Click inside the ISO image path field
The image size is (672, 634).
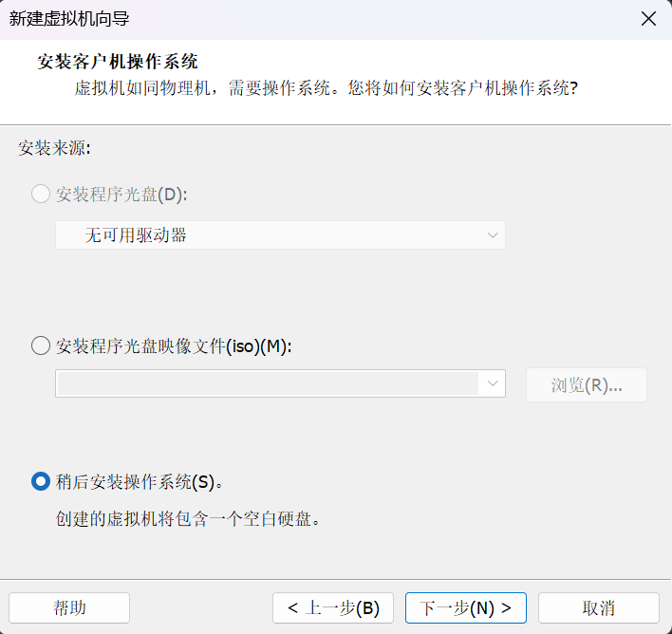point(268,383)
